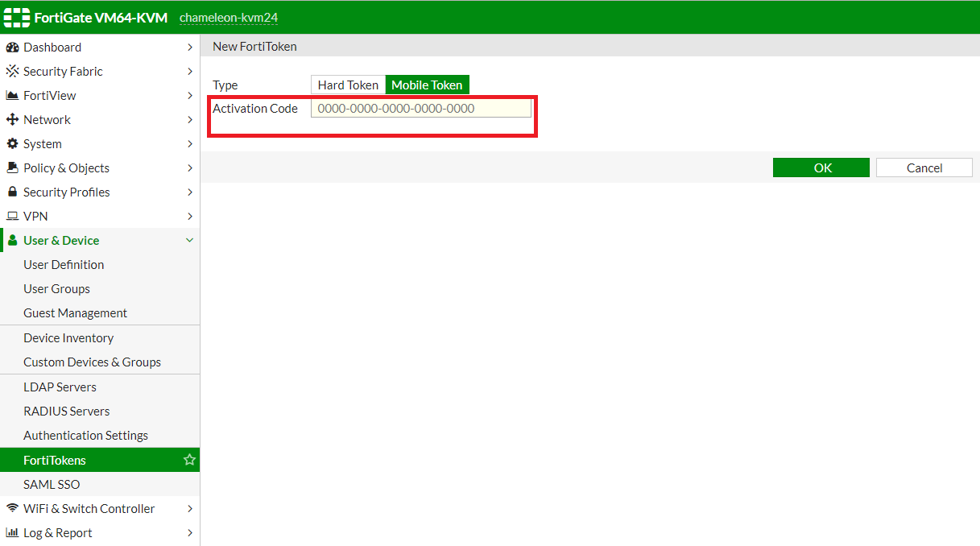Image resolution: width=980 pixels, height=546 pixels.
Task: Expand the WiFi & Switch Controller chevron
Action: [189, 509]
